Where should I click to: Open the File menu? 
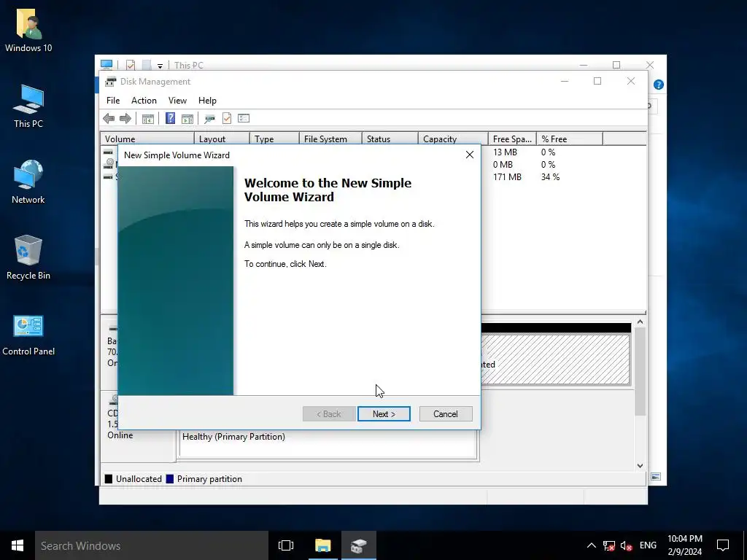point(113,101)
